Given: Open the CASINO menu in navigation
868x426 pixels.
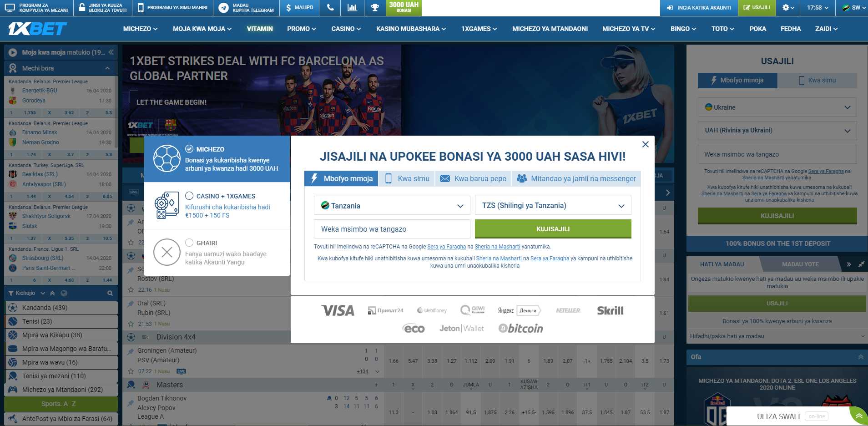Looking at the screenshot, I should pyautogui.click(x=346, y=29).
